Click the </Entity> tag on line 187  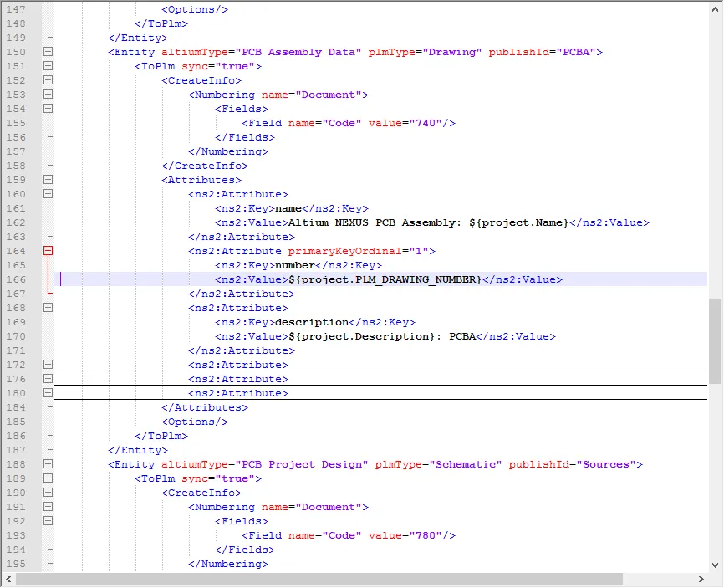click(138, 450)
